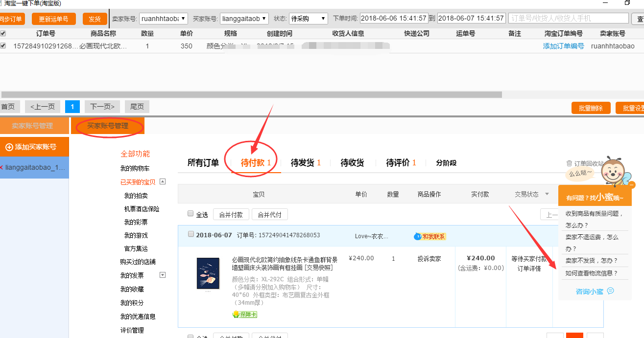Click the start date-time field
The height and width of the screenshot is (338, 644).
[394, 18]
